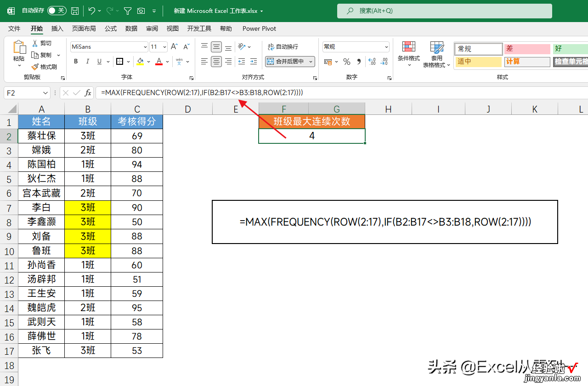Apply the 差 (Bad) cell style
Image resolution: width=588 pixels, height=386 pixels.
527,49
